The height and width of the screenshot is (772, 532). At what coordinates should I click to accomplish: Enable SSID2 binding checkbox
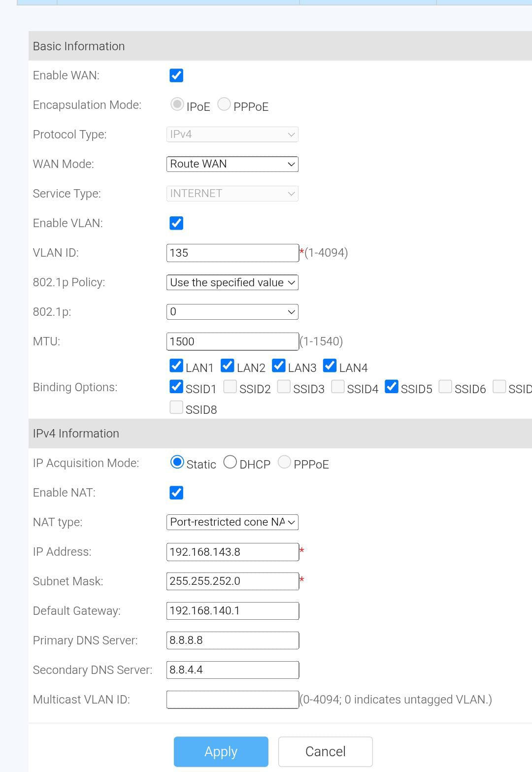click(x=230, y=387)
